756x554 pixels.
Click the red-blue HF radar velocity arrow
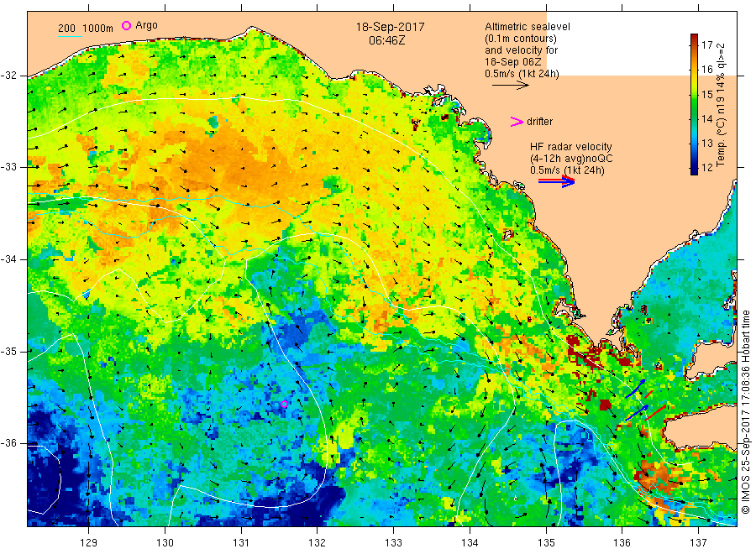pos(556,181)
